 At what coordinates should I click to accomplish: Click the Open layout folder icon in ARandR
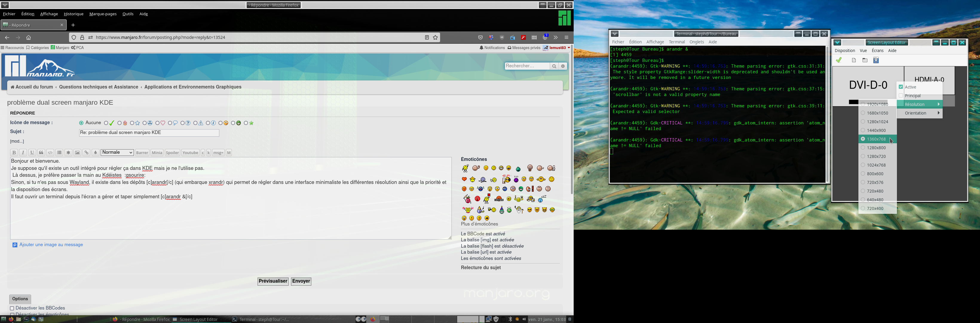click(x=865, y=60)
